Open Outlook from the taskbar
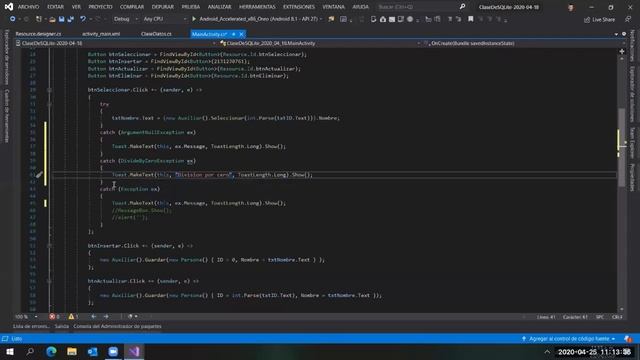640x360 pixels. pyautogui.click(x=93, y=352)
